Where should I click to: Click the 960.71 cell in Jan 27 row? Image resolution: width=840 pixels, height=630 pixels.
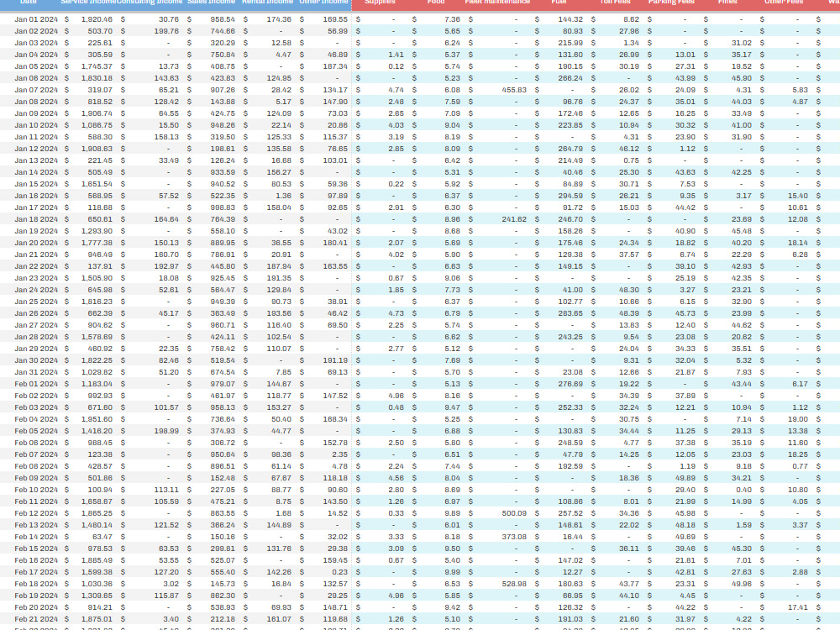223,326
